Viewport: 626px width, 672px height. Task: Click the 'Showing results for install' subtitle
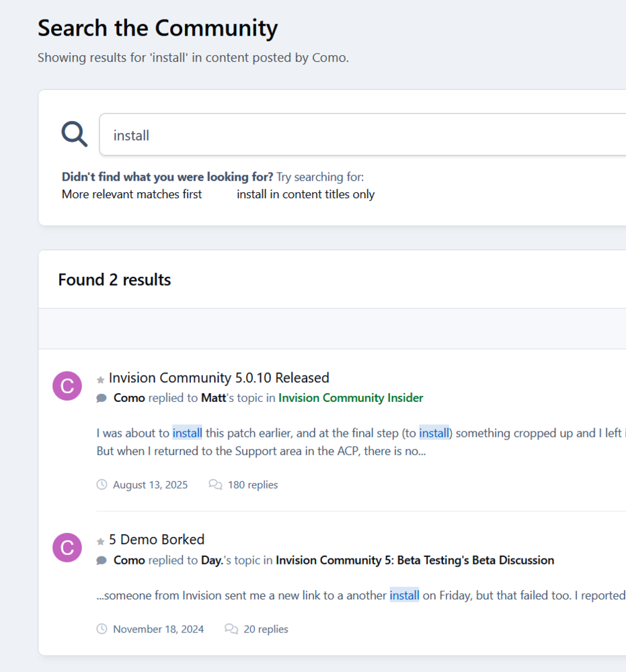click(x=194, y=57)
